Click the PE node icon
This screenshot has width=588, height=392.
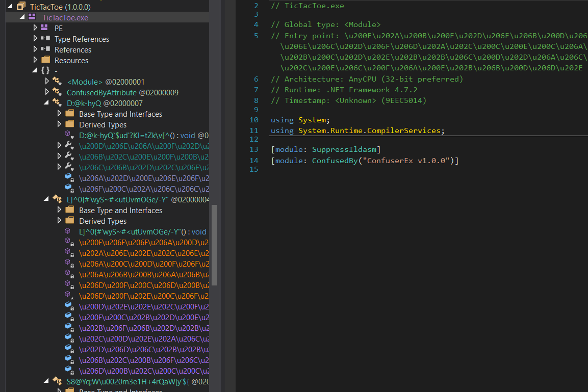tap(45, 28)
